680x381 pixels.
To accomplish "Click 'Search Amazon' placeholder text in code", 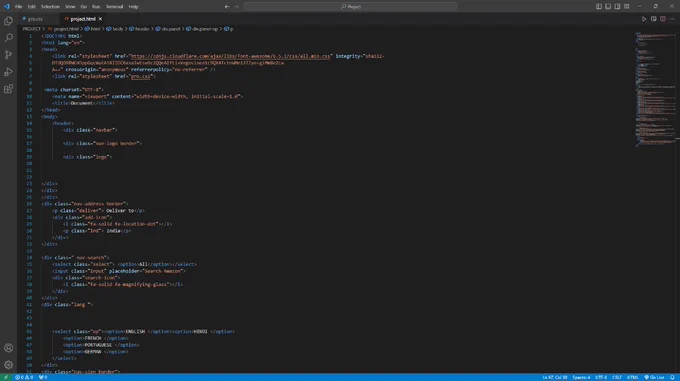I will tap(163, 271).
